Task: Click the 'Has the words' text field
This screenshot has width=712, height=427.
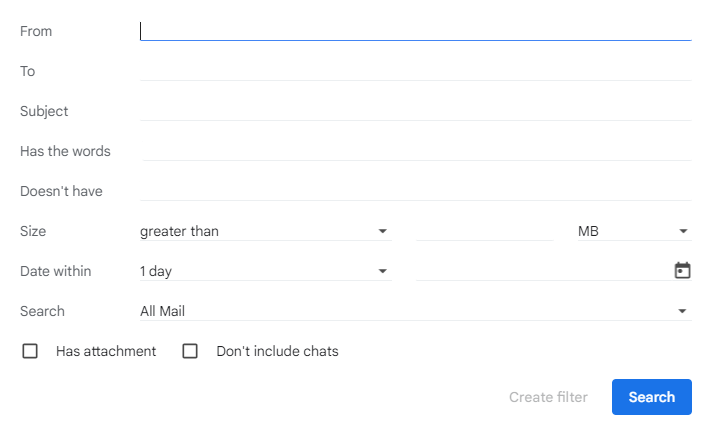Action: coord(417,151)
